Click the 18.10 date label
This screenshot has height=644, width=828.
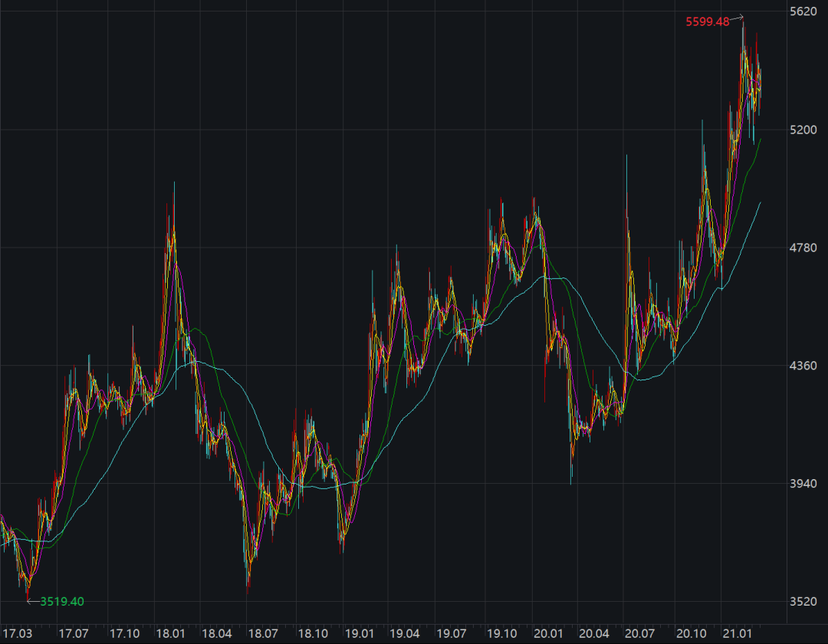pyautogui.click(x=313, y=633)
